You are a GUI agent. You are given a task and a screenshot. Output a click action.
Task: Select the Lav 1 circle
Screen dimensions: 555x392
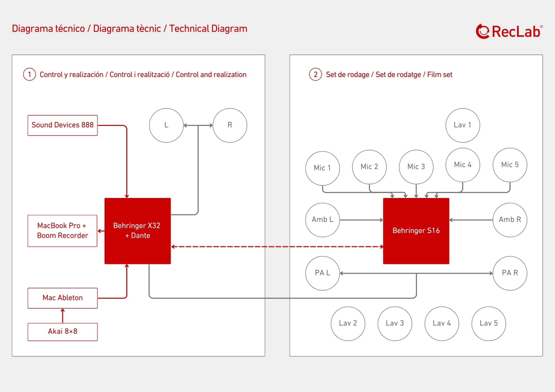click(x=463, y=125)
